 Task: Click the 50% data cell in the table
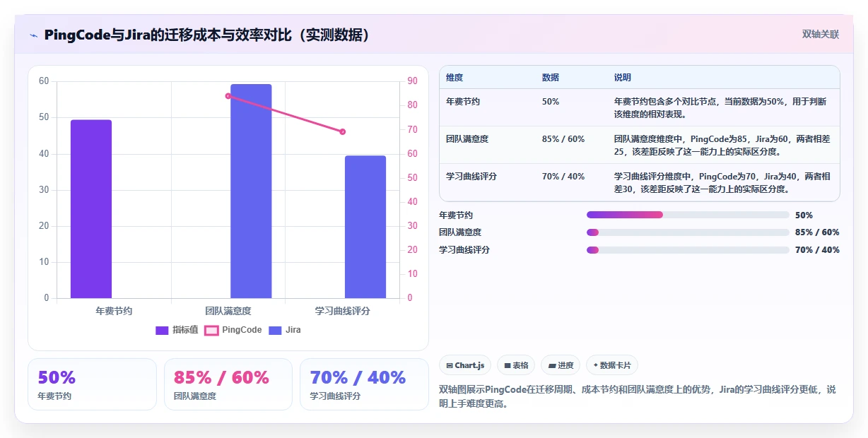click(551, 102)
